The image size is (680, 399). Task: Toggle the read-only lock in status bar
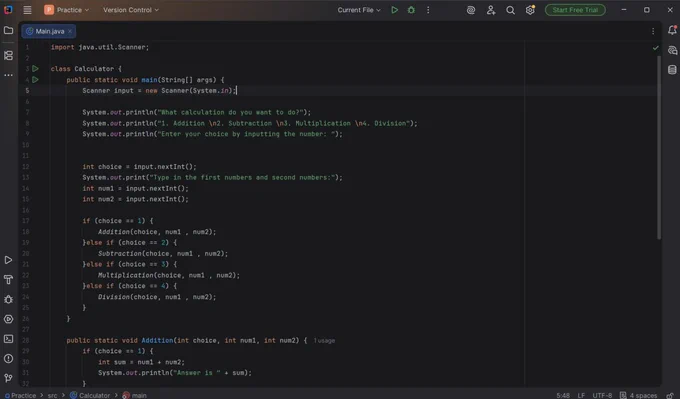click(670, 396)
